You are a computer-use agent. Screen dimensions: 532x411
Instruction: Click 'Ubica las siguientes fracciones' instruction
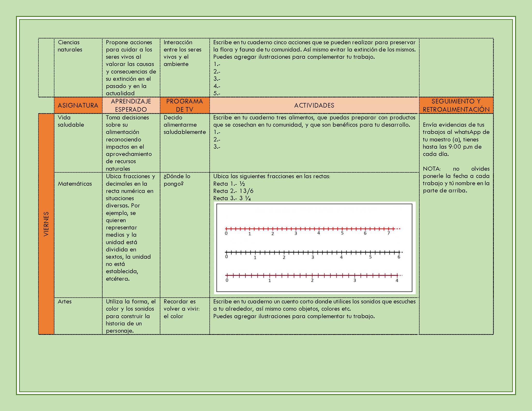272,176
